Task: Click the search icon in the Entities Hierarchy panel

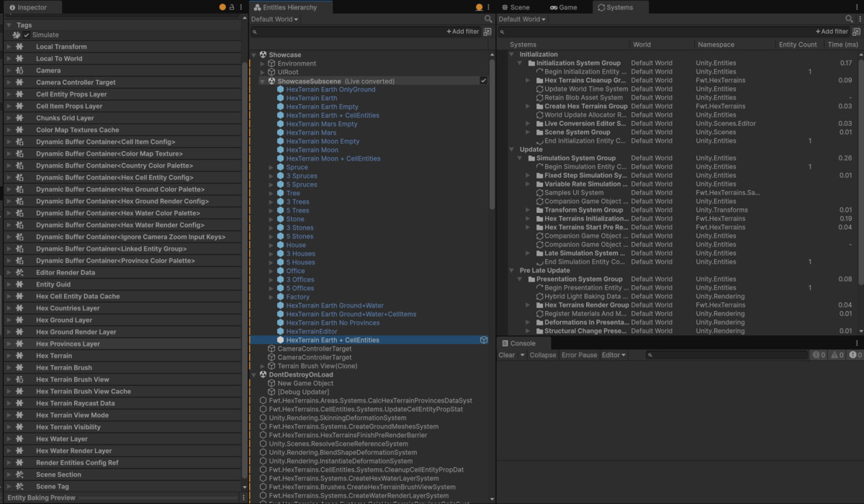Action: 489,19
